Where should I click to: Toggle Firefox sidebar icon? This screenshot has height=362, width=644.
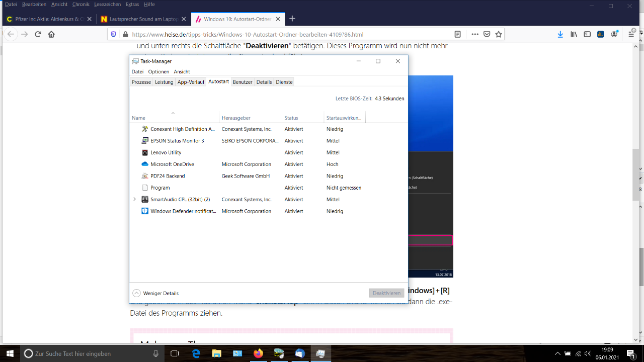coord(587,34)
